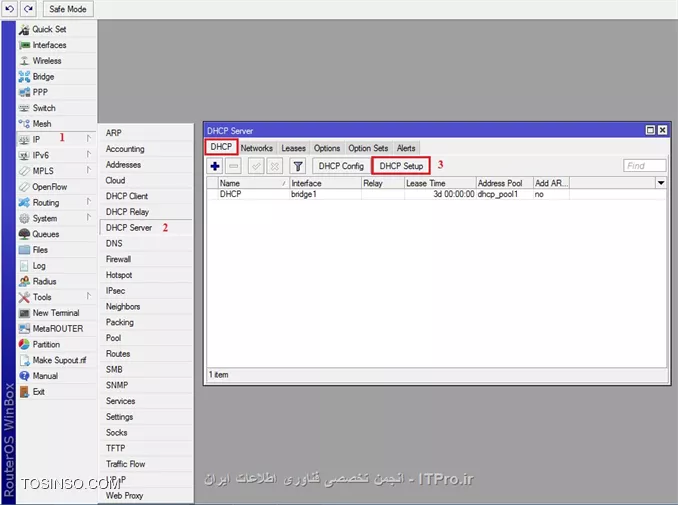Open the Log menu icon

click(25, 266)
